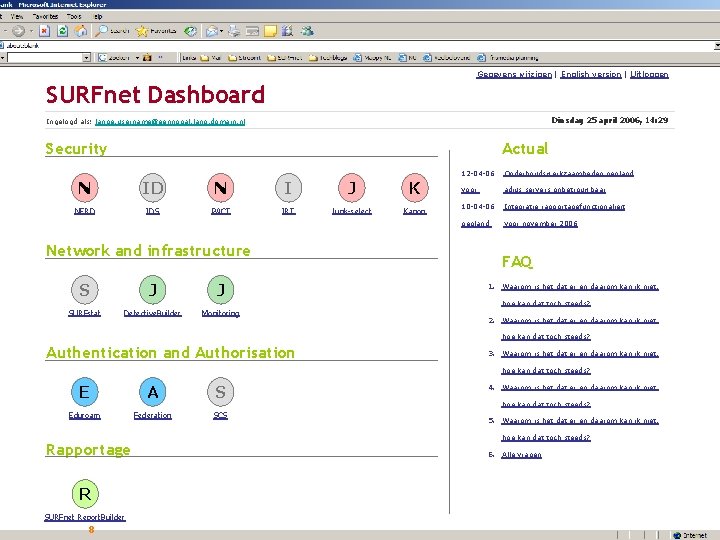Click the red N icon above BOCT

click(220, 188)
